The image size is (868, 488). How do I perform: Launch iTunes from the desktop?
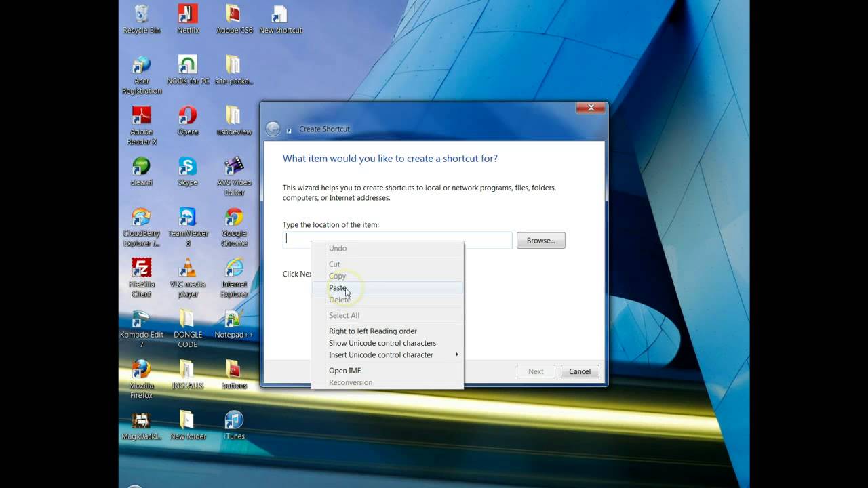click(x=234, y=420)
